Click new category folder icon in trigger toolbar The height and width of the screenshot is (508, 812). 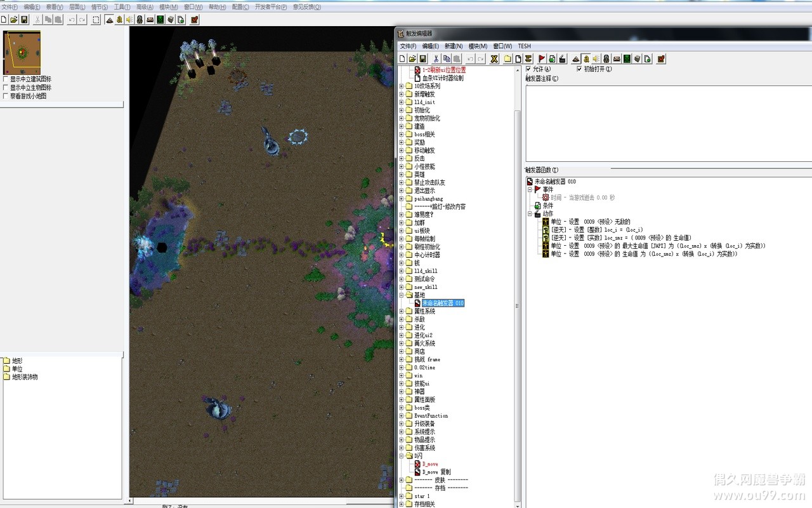pyautogui.click(x=507, y=59)
